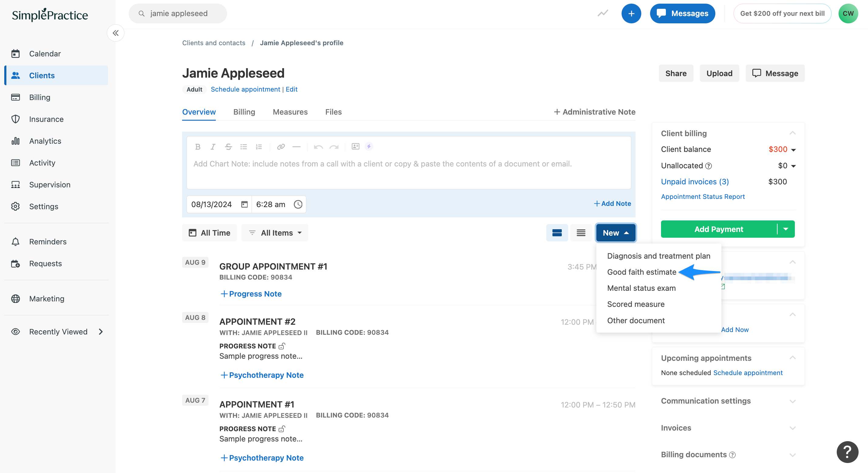Open Calendar in the sidebar
868x473 pixels.
[45, 54]
